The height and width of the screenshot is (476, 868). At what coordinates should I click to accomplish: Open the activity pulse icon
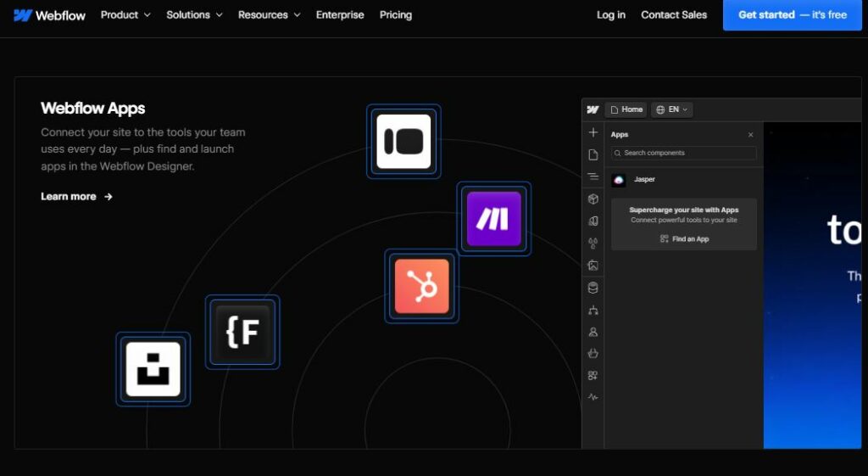tap(593, 397)
